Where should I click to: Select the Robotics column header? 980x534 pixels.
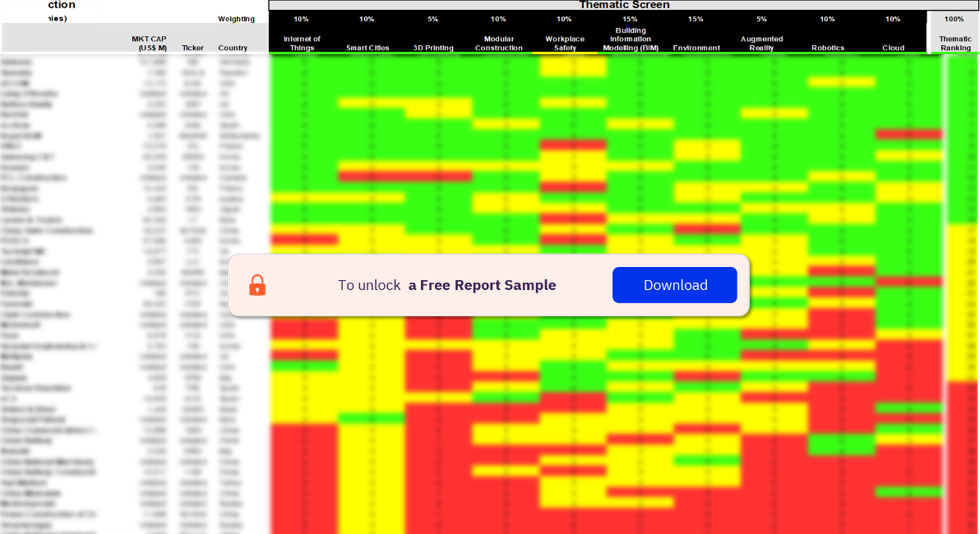point(827,48)
